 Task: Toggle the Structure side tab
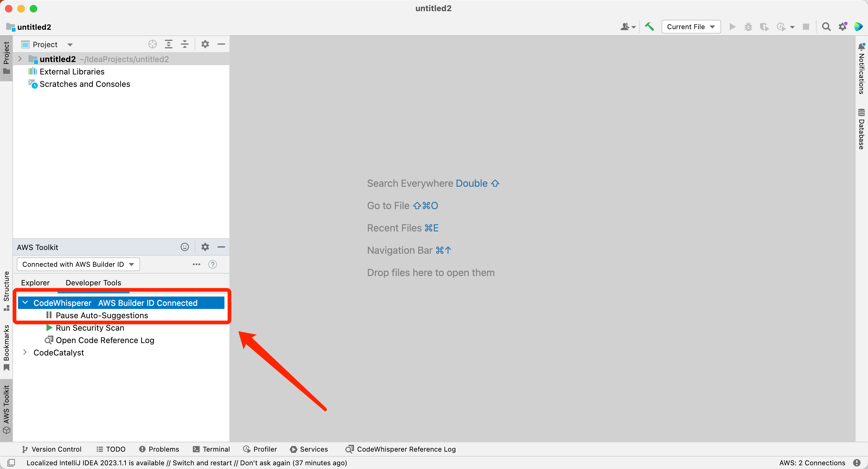7,291
